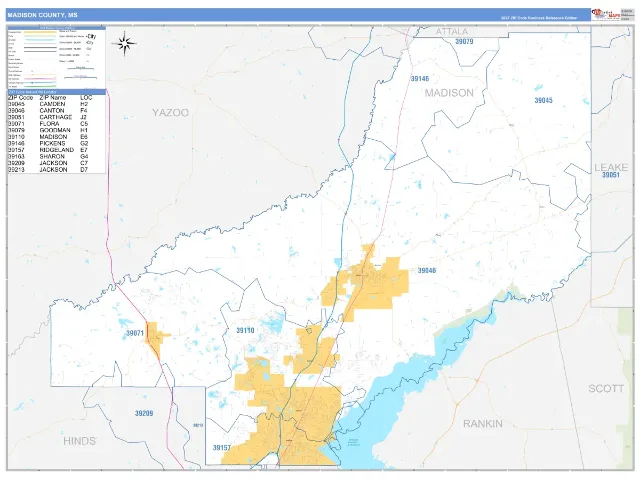Click the green legend line swatch at bottom
Screen dimensions: 640x480
[40, 87]
